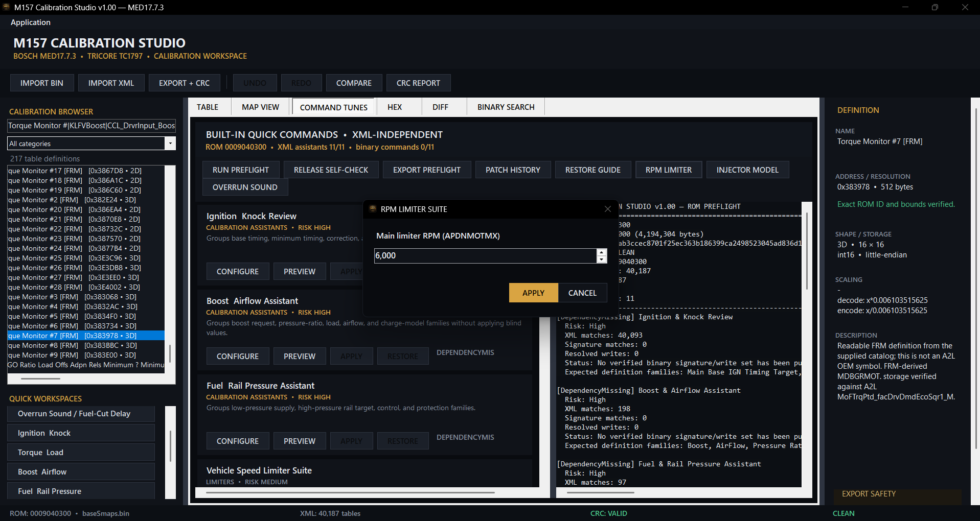Viewport: 980px width, 521px height.
Task: Switch to the TABLE tab
Action: tap(208, 107)
